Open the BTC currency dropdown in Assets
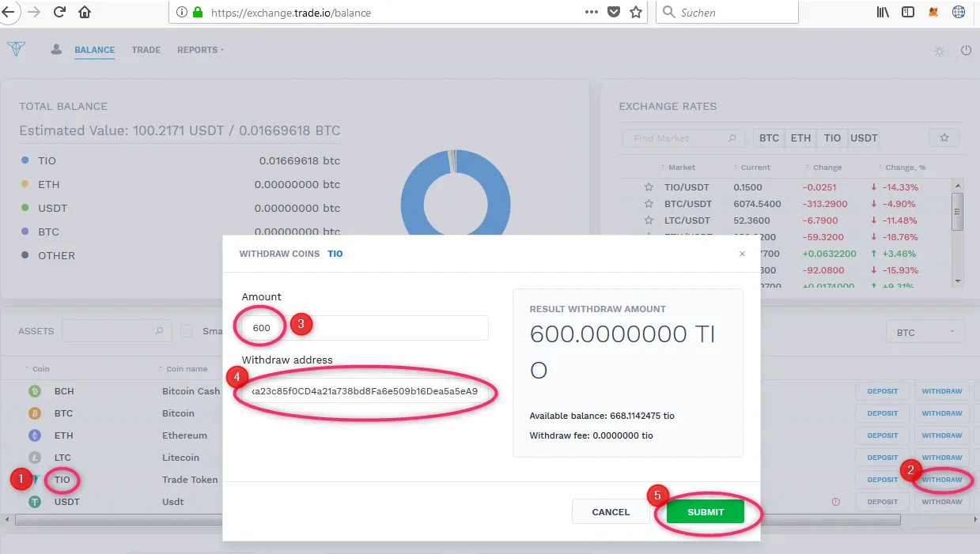Image resolution: width=980 pixels, height=554 pixels. 925,332
